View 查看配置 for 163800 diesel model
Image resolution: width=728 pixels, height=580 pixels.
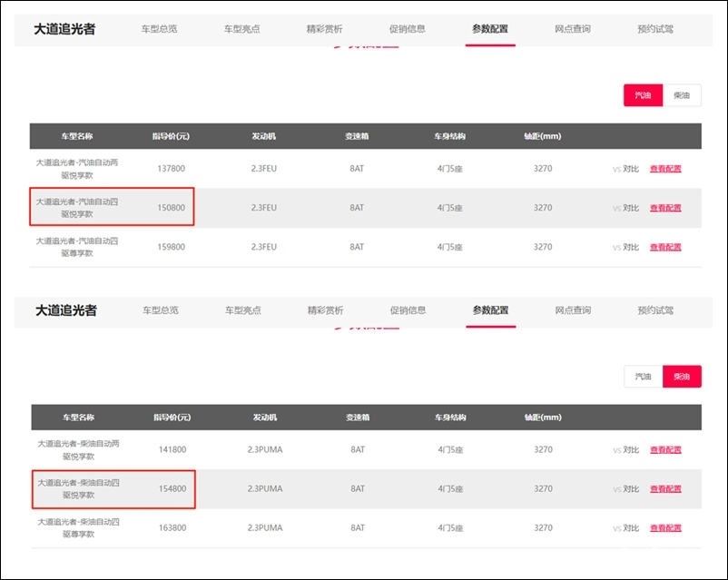click(665, 528)
